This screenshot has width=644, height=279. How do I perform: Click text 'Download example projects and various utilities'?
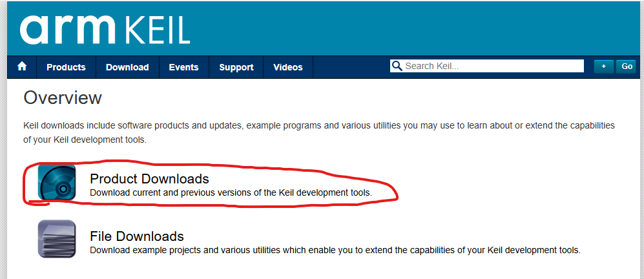[179, 250]
